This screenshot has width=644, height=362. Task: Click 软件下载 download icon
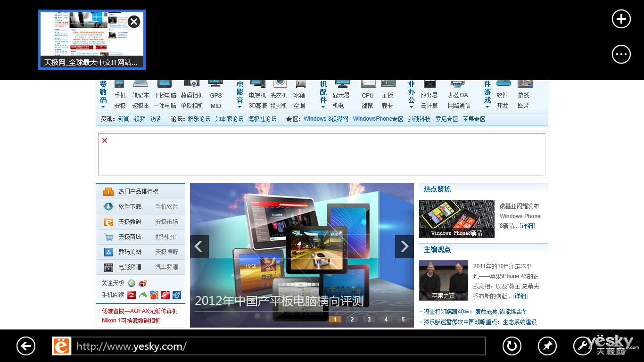(x=108, y=206)
